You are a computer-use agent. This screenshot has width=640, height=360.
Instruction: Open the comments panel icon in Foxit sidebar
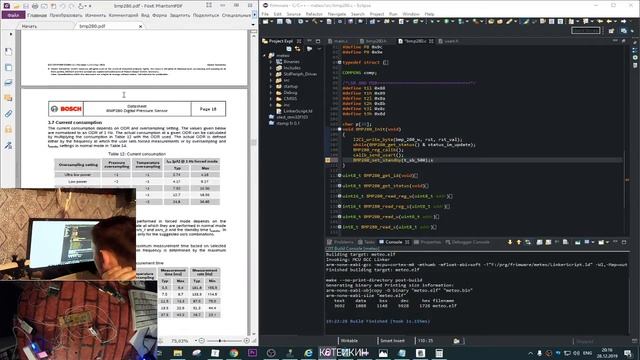pos(8,98)
